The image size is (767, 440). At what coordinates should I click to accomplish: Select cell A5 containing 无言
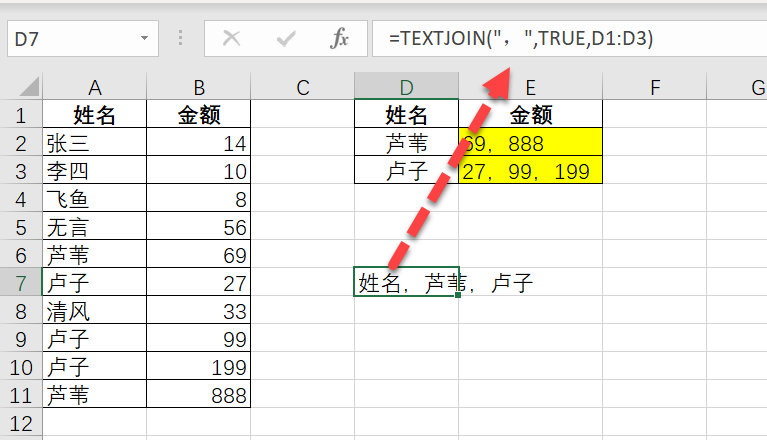tap(94, 227)
